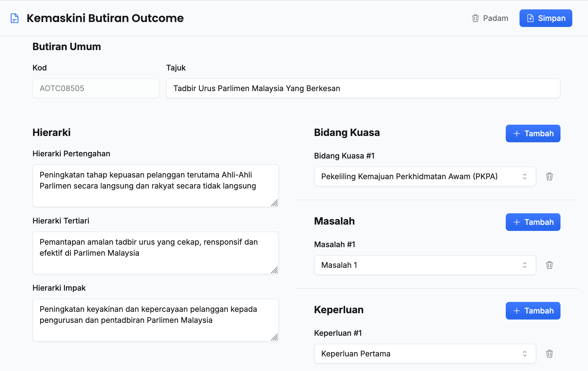Click the Tajuk text field
Viewport: 588px width, 371px height.
click(x=363, y=88)
